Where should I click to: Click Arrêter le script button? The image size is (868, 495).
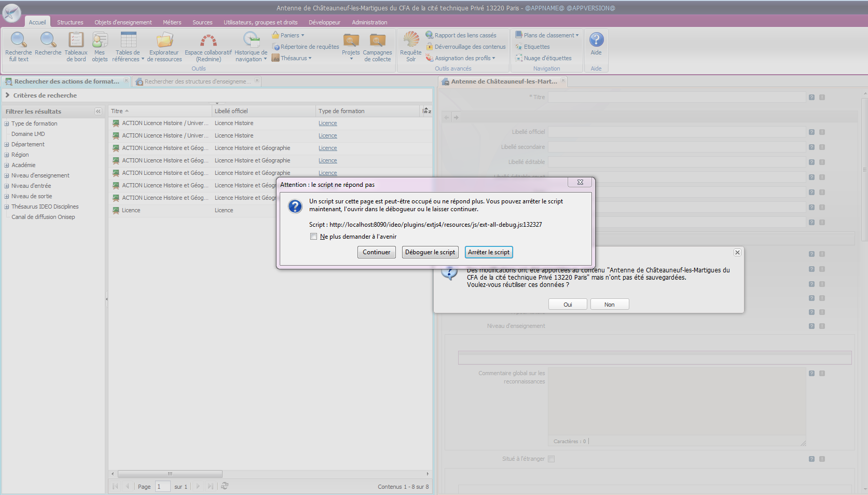[x=489, y=252]
